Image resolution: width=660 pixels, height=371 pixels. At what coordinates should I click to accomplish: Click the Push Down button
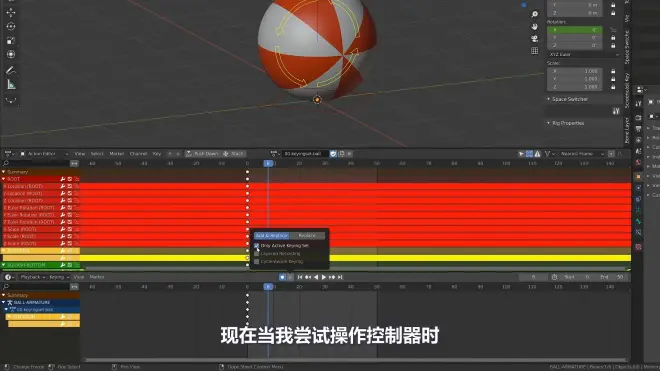tap(202, 154)
